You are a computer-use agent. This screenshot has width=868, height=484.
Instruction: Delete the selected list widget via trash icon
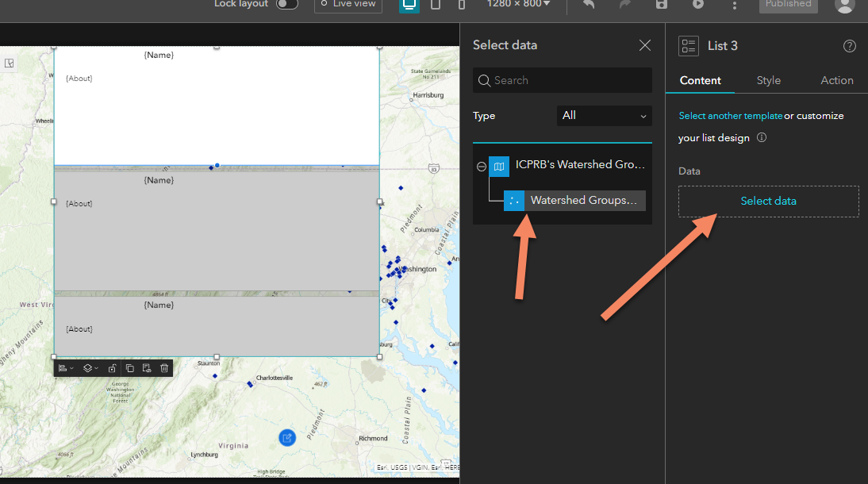point(164,368)
